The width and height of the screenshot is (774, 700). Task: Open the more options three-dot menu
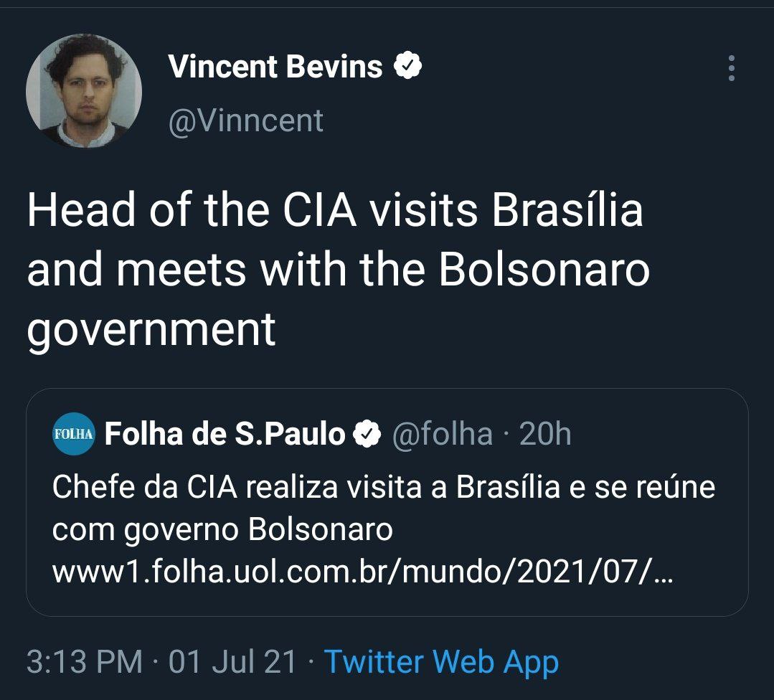tap(731, 67)
